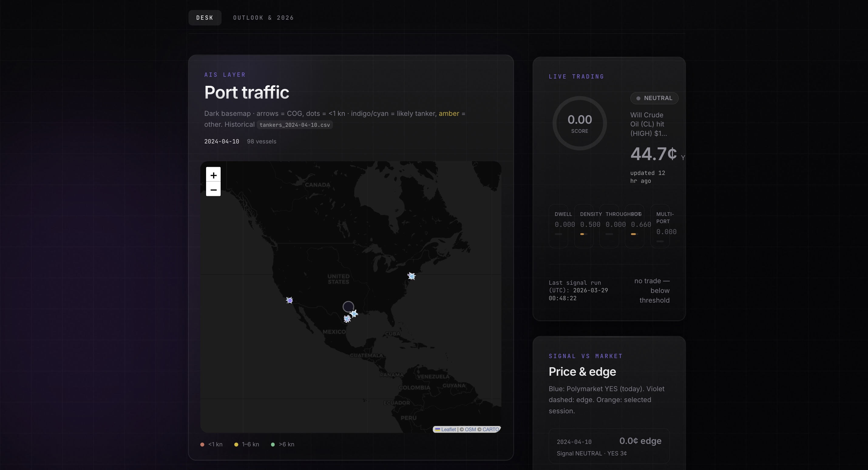Select the Dwell 0.000 metric card
The height and width of the screenshot is (470, 868).
(558, 226)
